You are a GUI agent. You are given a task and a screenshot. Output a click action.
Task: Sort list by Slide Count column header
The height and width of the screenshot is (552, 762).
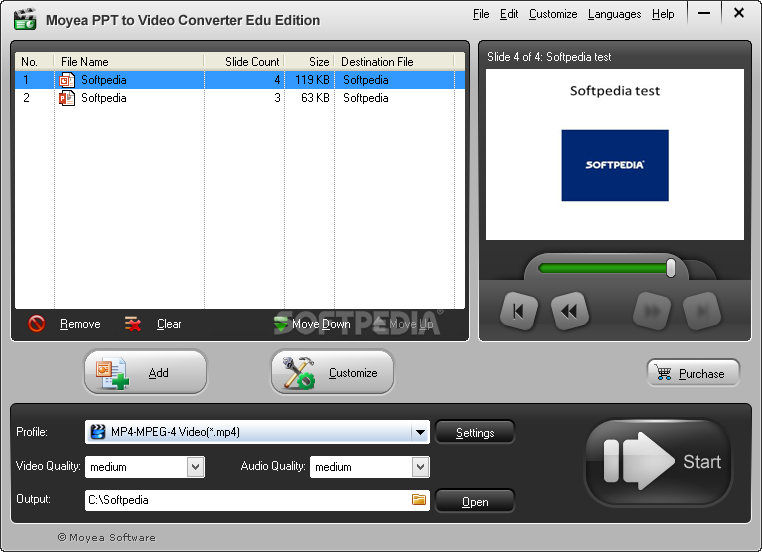click(244, 62)
